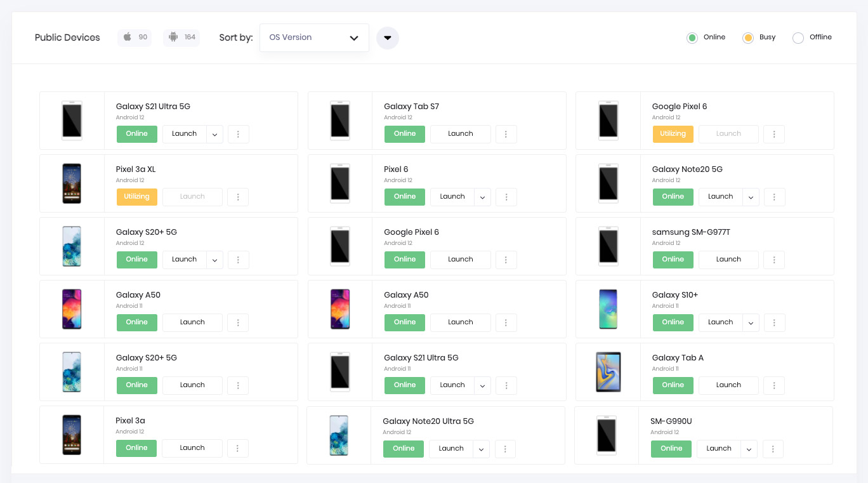Click the Galaxy Note20 Ultra 5G name
The image size is (868, 483).
point(428,421)
